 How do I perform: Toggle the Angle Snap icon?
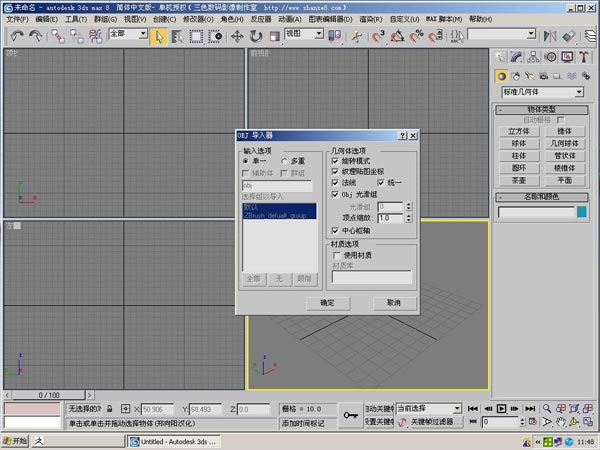click(x=397, y=37)
